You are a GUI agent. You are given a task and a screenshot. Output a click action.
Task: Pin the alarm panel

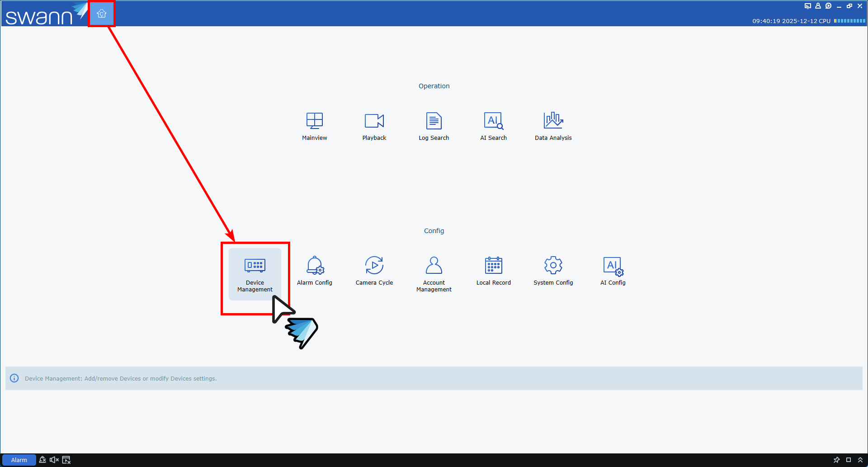coord(836,460)
